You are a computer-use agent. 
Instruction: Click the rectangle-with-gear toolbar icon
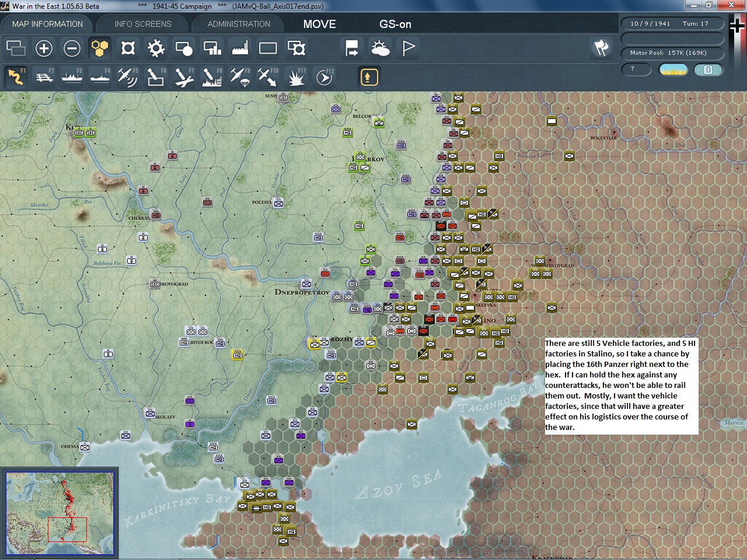296,48
